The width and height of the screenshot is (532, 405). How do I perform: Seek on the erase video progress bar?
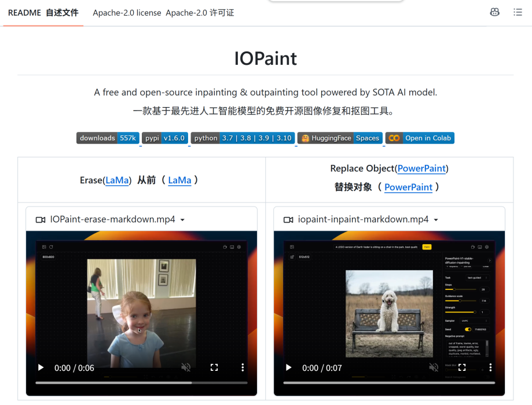click(x=141, y=382)
